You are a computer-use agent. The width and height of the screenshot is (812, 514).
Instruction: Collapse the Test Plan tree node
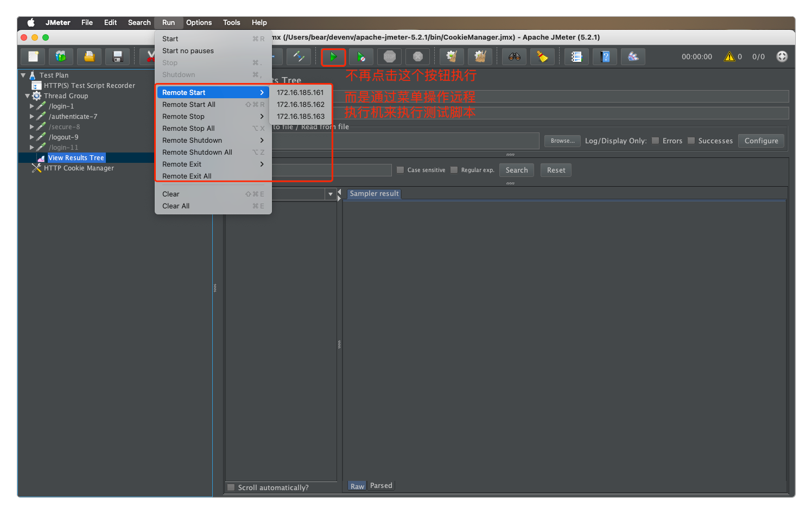click(23, 75)
